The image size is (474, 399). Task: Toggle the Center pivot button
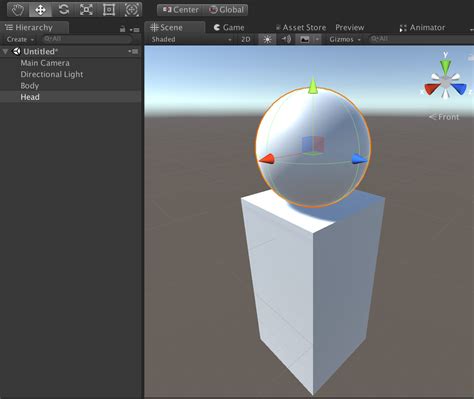pyautogui.click(x=180, y=10)
